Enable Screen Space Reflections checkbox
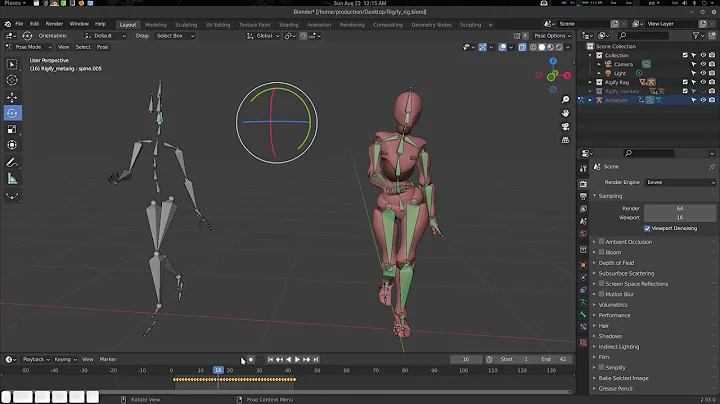The image size is (720, 404). pos(601,284)
